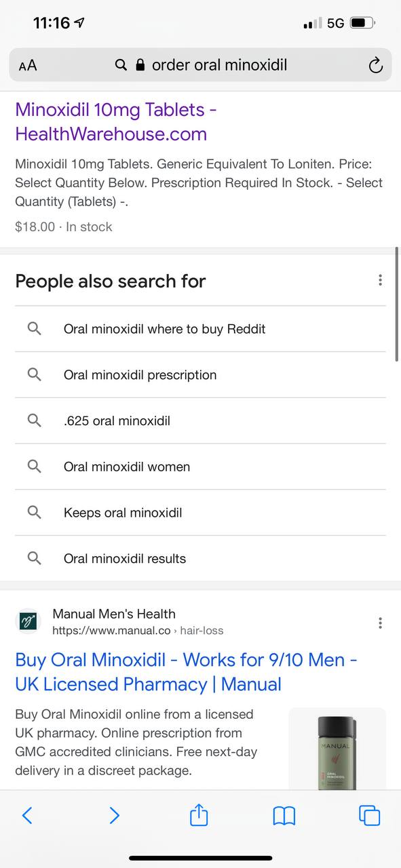Select 'Oral minoxidil prescription' suggestion

tap(200, 375)
